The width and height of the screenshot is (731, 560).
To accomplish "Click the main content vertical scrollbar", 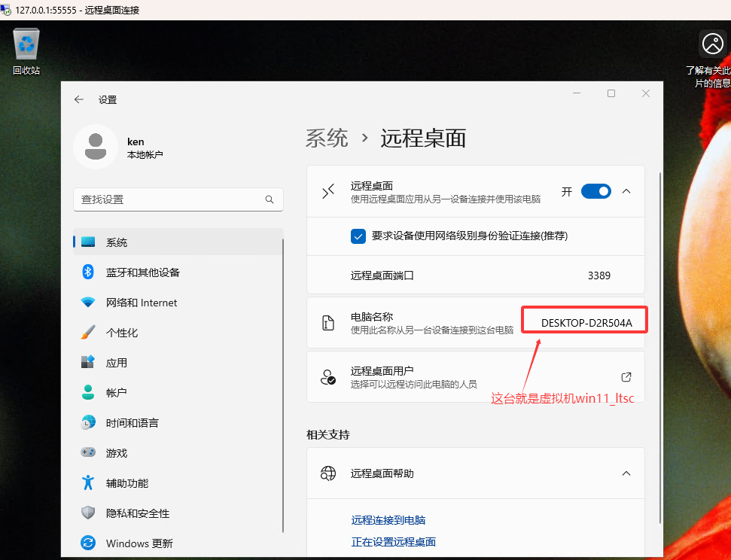I will point(659,348).
